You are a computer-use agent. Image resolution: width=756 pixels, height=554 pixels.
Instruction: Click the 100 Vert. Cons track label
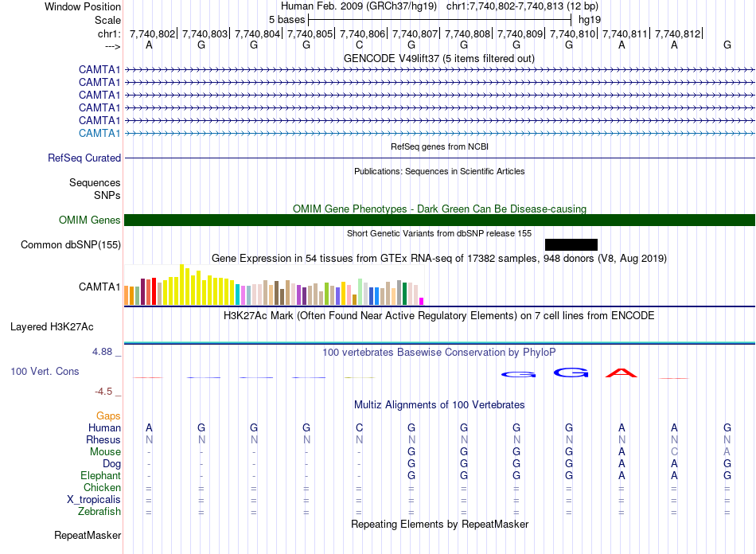pyautogui.click(x=45, y=371)
